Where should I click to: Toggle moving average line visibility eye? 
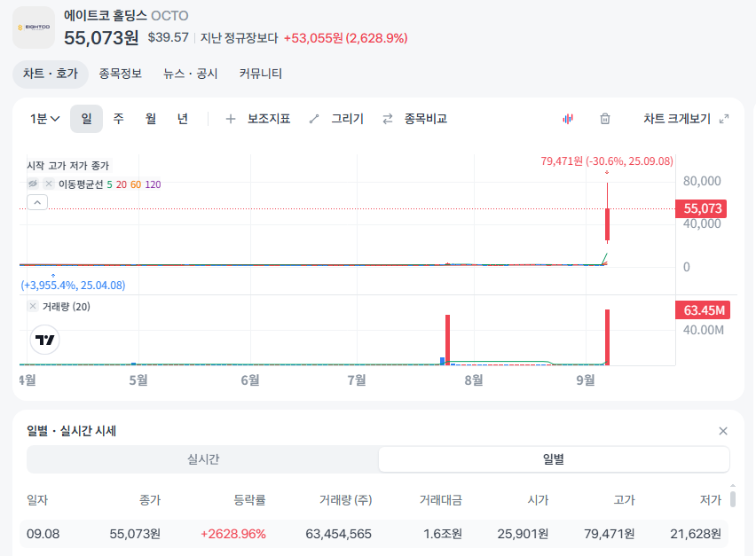33,184
